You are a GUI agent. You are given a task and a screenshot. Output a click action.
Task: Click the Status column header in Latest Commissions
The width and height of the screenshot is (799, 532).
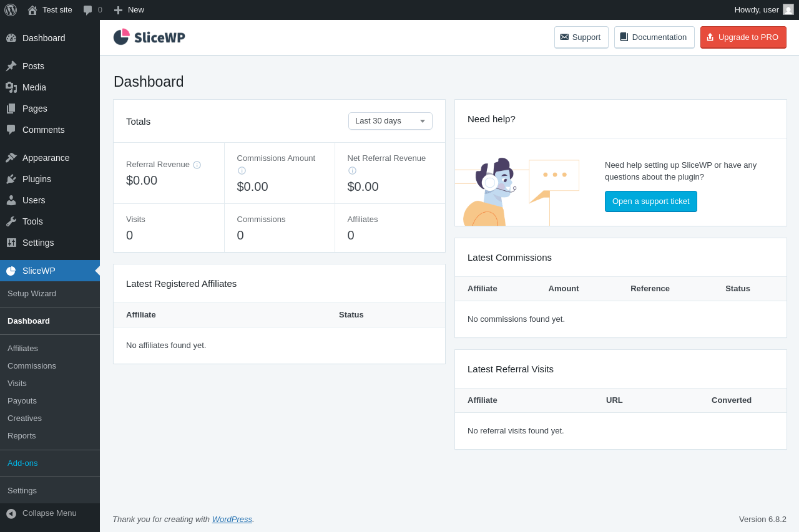pos(738,288)
